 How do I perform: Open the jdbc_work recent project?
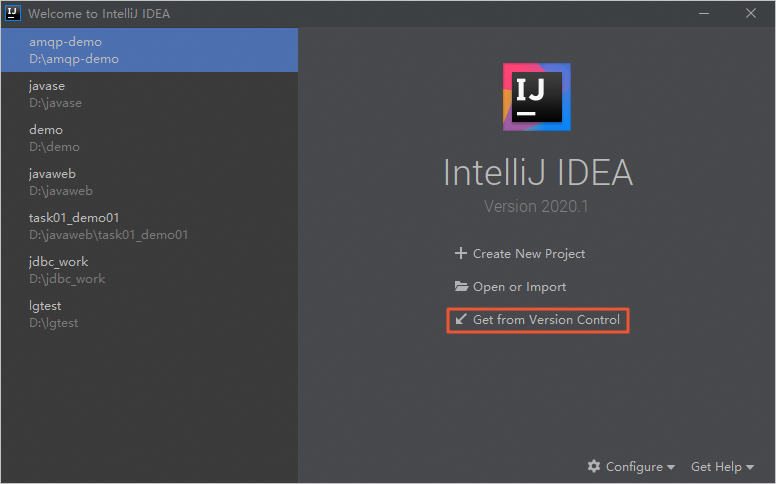(x=149, y=270)
